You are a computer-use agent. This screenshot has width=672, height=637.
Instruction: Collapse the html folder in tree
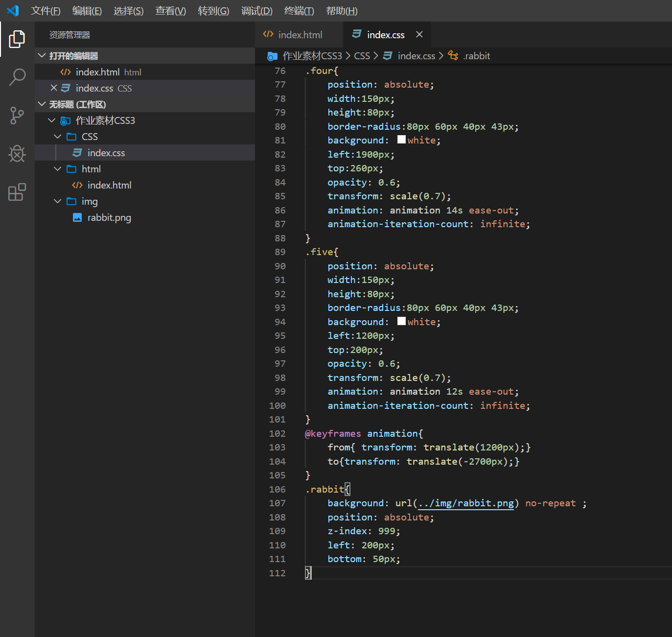point(58,168)
